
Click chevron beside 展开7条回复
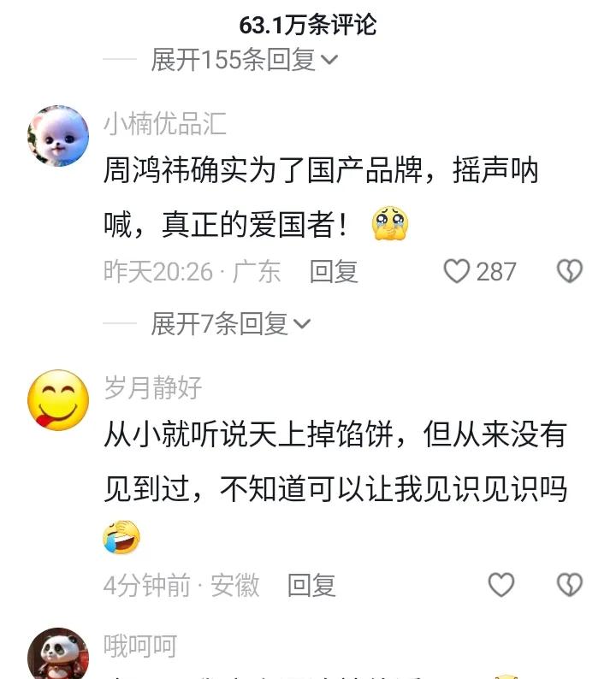click(302, 324)
